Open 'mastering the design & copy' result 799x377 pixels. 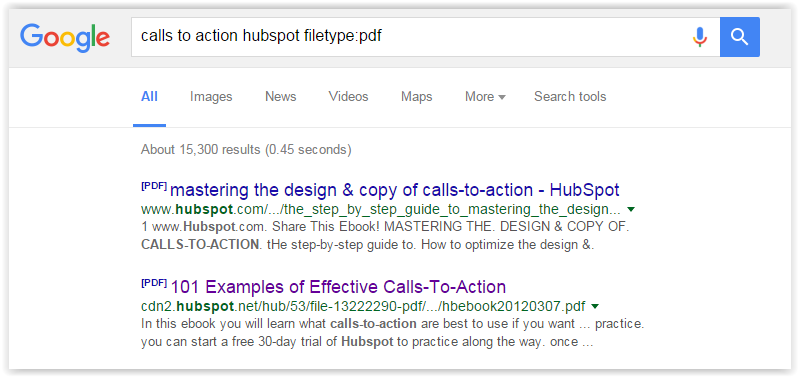click(394, 190)
